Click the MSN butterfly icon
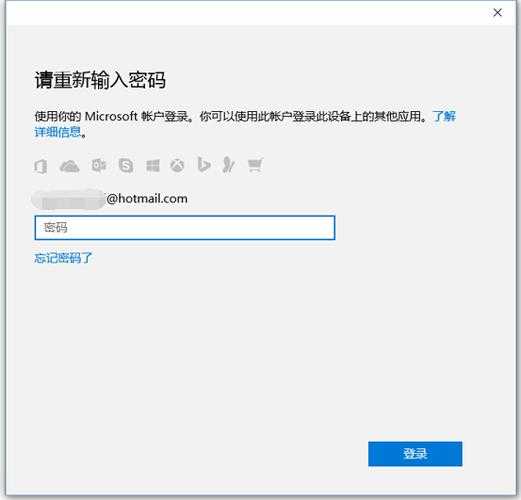521x500 pixels. pos(229,165)
